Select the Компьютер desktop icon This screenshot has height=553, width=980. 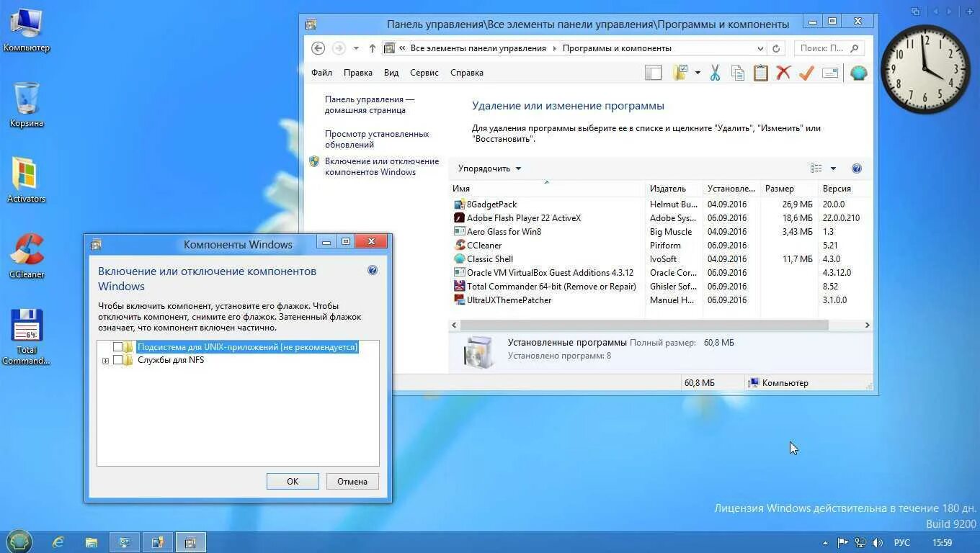(x=27, y=30)
